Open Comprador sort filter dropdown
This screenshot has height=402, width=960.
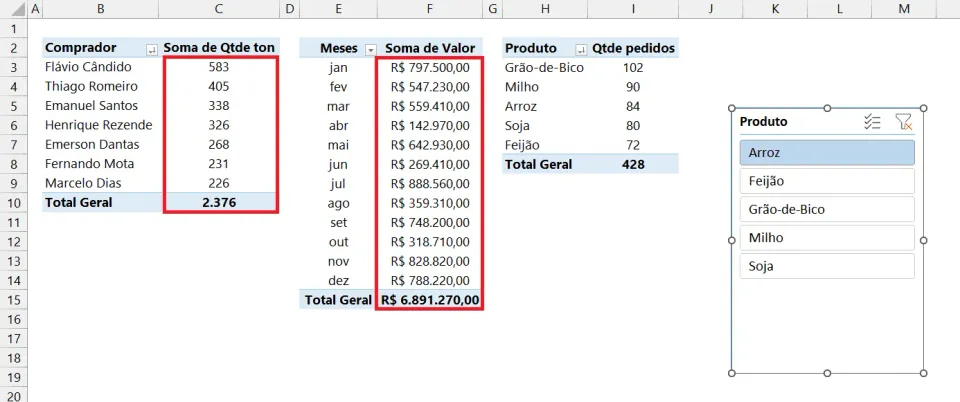coord(152,50)
